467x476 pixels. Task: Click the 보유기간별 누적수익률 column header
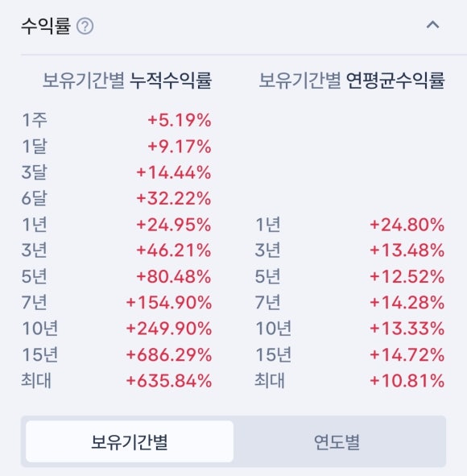[127, 81]
